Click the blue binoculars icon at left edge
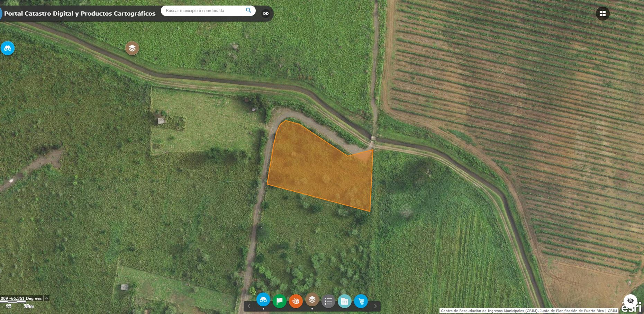644x314 pixels. 8,48
